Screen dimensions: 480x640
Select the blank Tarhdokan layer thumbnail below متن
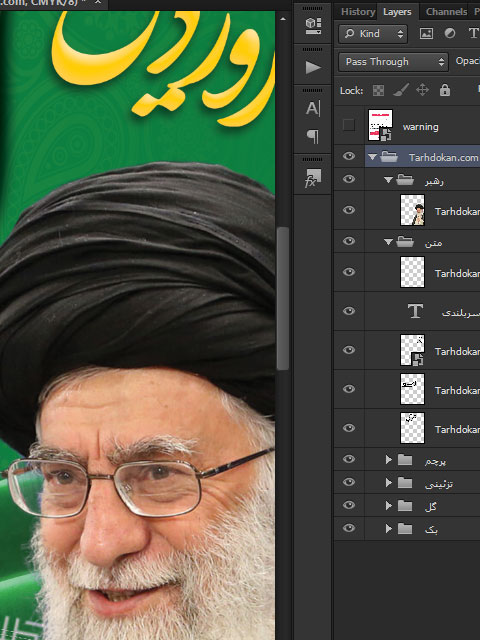412,272
